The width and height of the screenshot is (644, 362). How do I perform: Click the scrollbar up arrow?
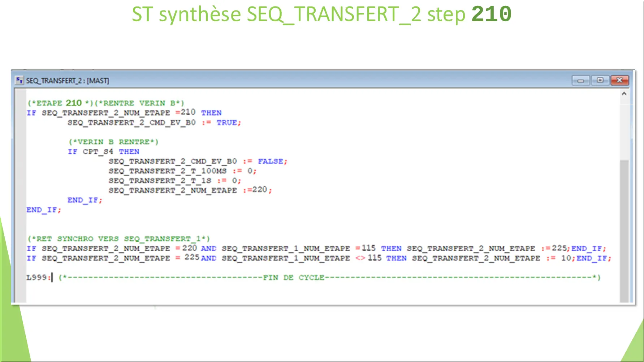(x=624, y=93)
